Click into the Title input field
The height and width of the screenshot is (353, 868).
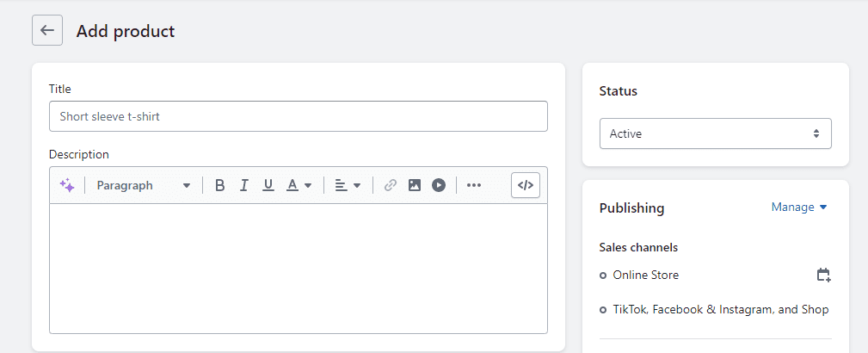tap(299, 116)
